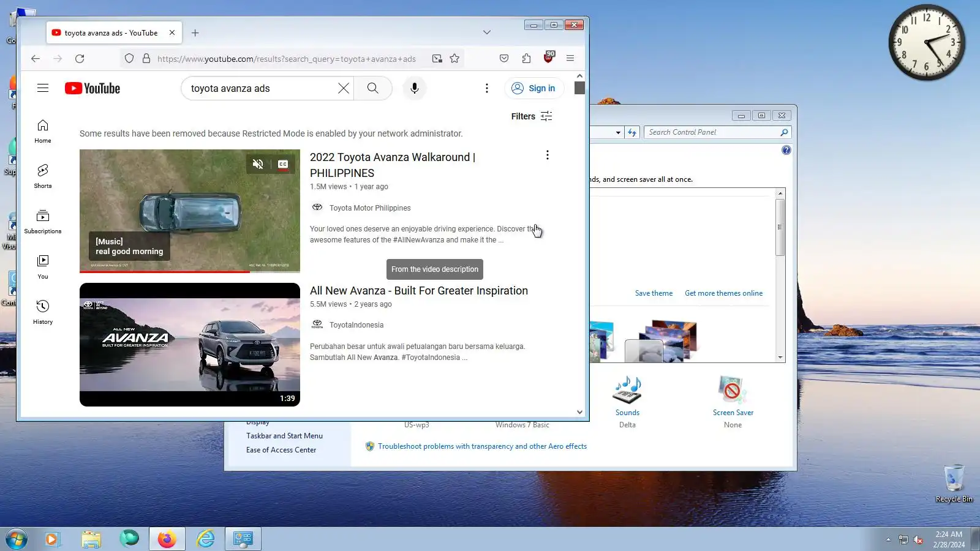Open action menu for 2022 Avanza Walkaround video
The image size is (980, 551).
[x=548, y=156]
